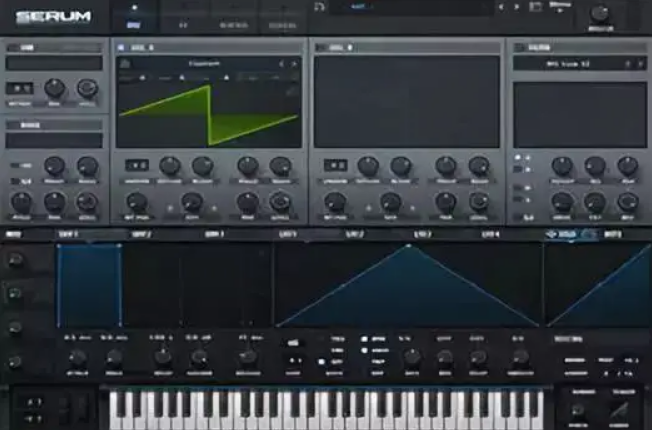This screenshot has width=652, height=430.
Task: Open OSC A wavetable editor pencil
Action: [292, 91]
